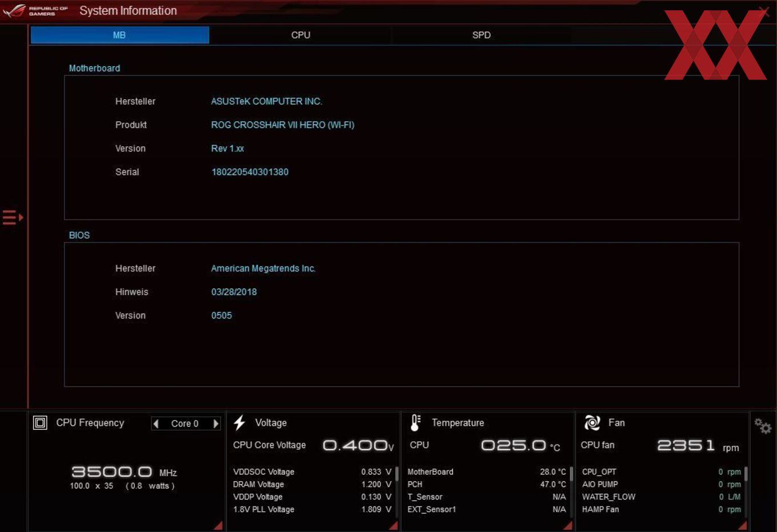Expand Temperature panel corner triangle

[567, 525]
